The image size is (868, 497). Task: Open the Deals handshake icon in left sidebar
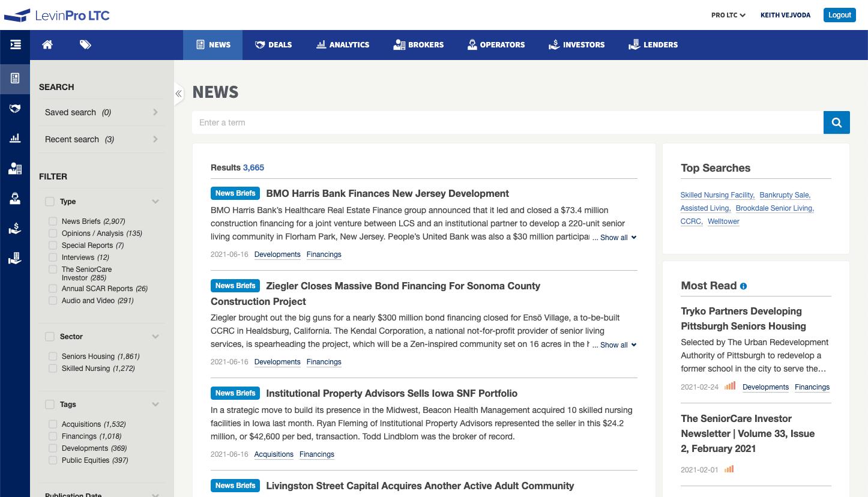point(15,109)
